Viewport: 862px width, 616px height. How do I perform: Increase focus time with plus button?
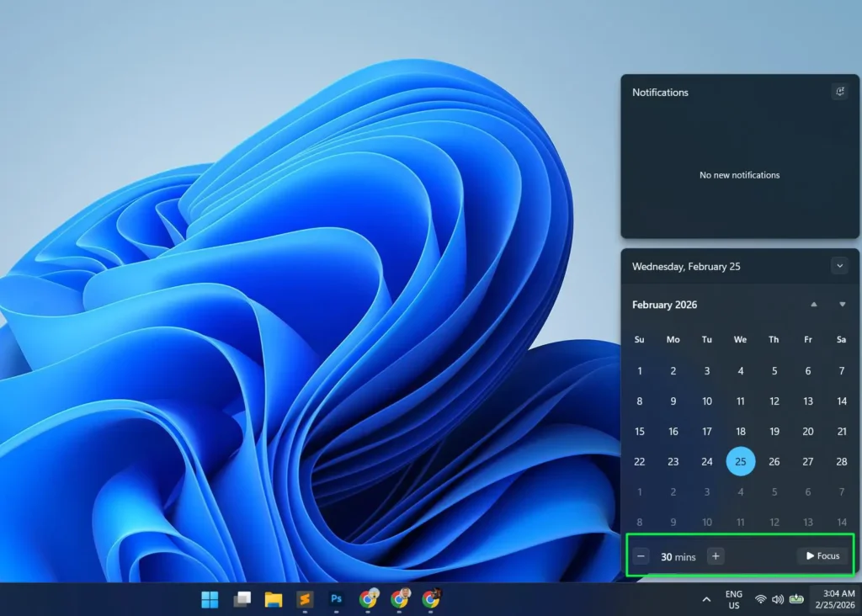(x=716, y=556)
